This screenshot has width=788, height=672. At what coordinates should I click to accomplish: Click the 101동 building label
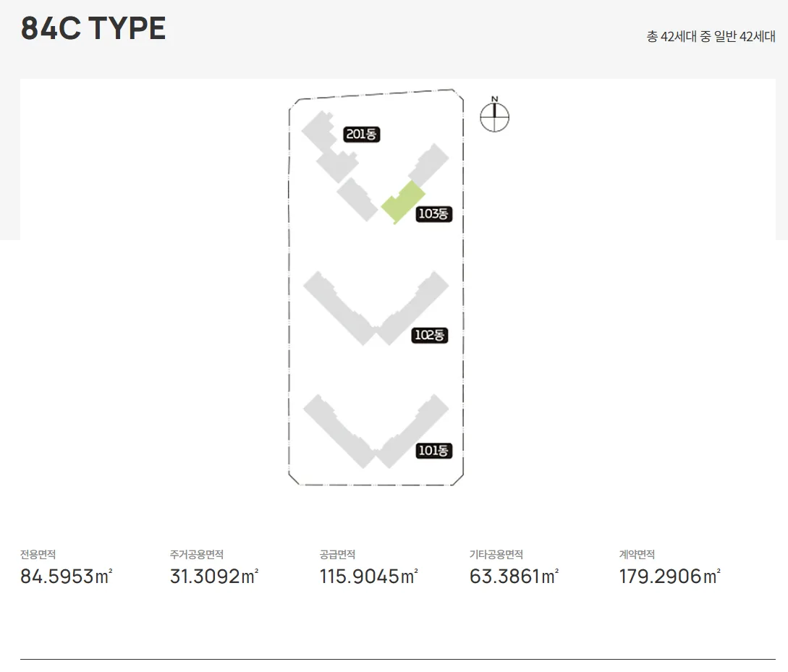(433, 451)
